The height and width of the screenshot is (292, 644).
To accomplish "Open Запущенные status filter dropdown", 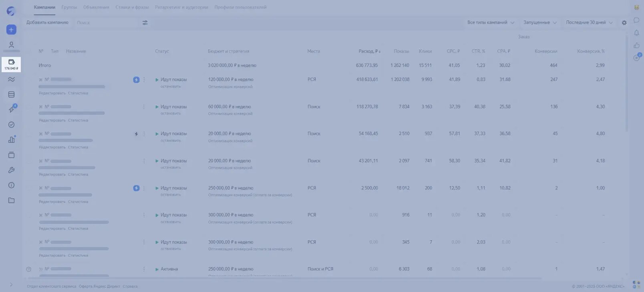I will click(540, 22).
